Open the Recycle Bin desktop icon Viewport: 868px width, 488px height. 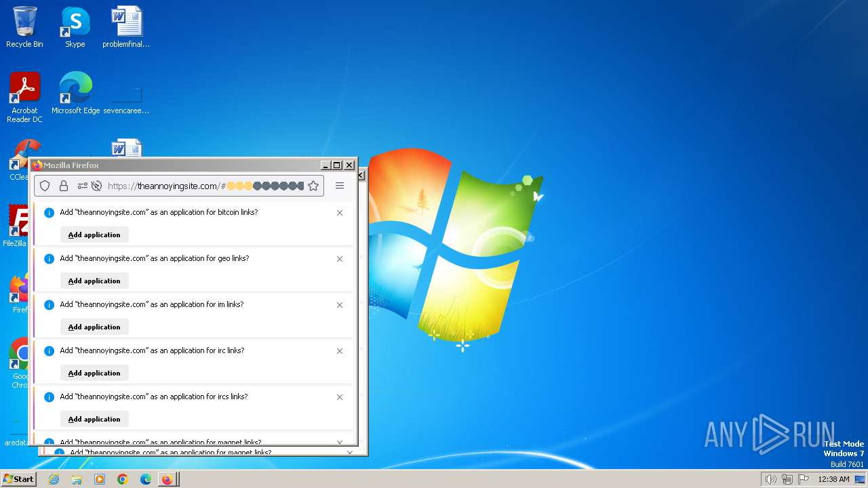pos(24,27)
